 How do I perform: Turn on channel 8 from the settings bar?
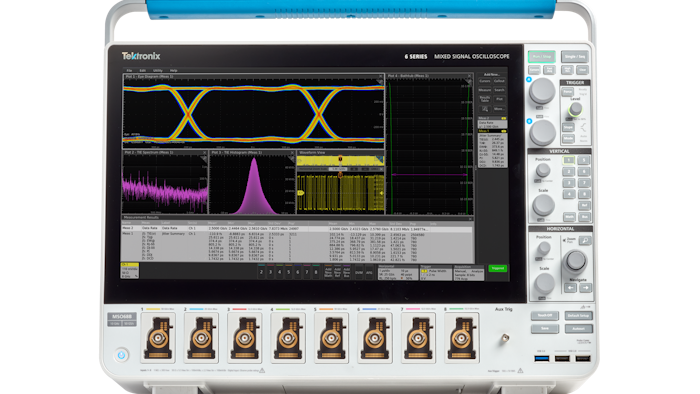(x=316, y=272)
